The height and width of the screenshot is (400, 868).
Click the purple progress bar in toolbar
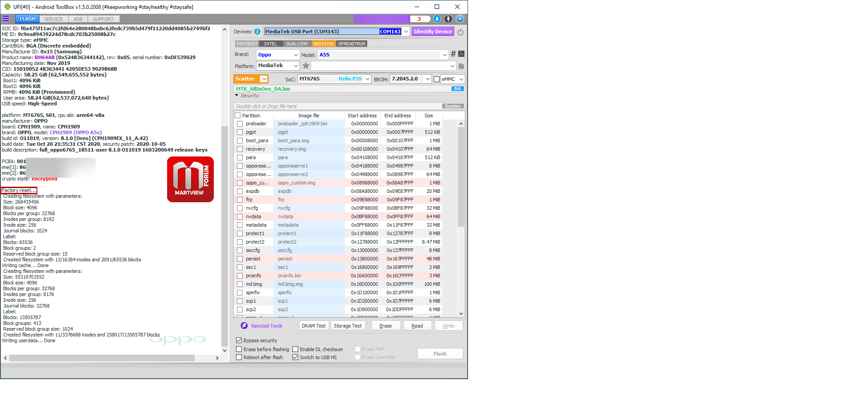pyautogui.click(x=381, y=19)
